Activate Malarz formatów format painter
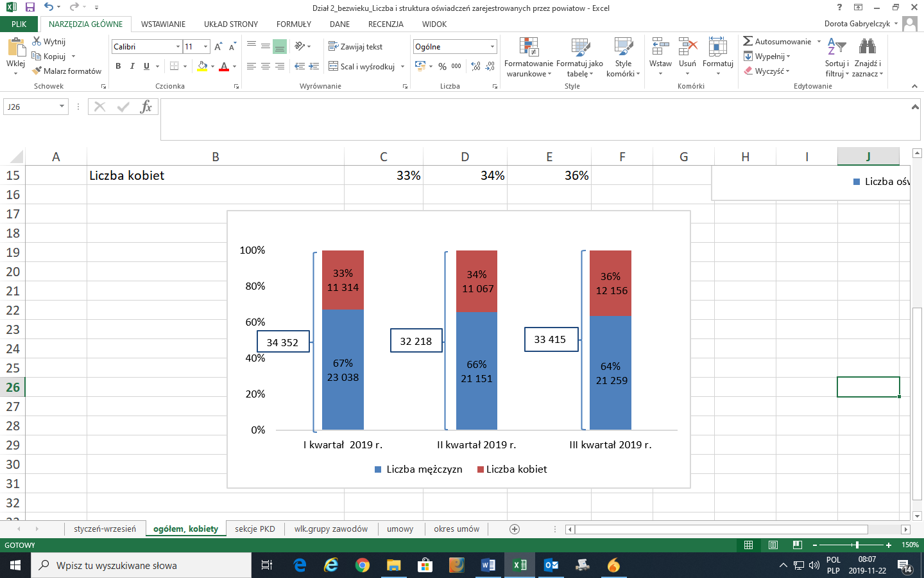The width and height of the screenshot is (924, 578). pos(67,71)
